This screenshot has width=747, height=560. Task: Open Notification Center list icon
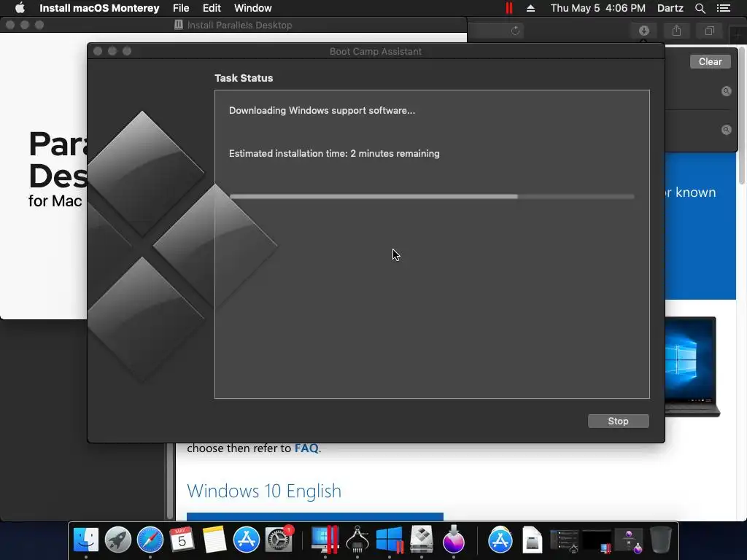click(723, 8)
